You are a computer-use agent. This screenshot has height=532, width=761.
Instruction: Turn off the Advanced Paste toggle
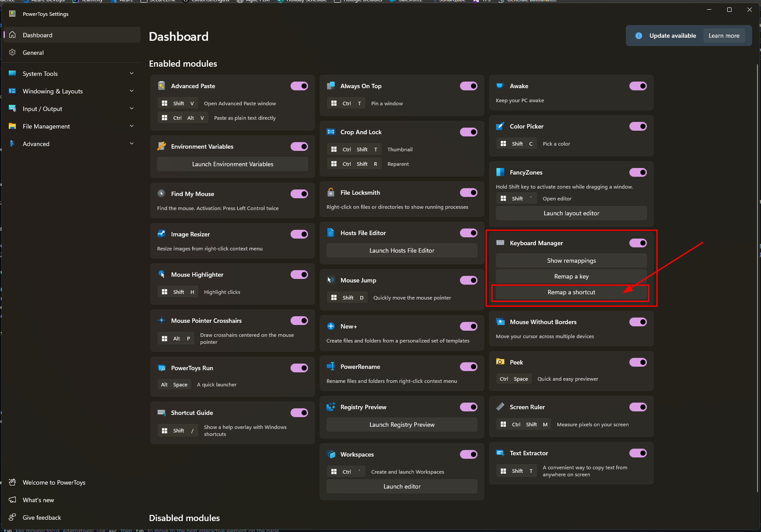[x=299, y=86]
